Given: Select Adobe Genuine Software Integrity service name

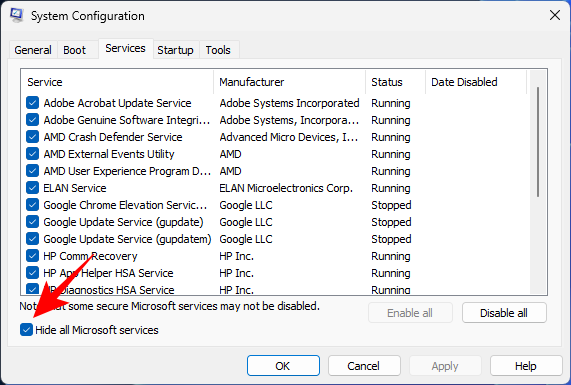Looking at the screenshot, I should (x=127, y=120).
